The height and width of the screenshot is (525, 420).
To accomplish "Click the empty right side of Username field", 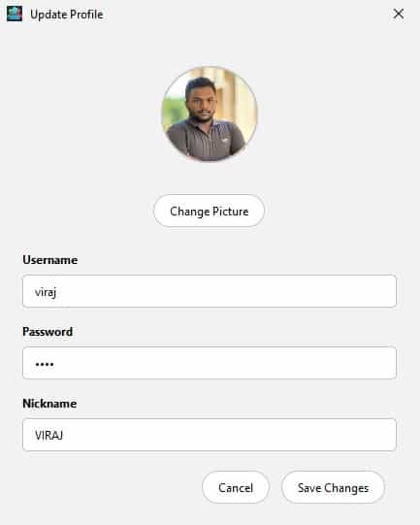I will [302, 291].
